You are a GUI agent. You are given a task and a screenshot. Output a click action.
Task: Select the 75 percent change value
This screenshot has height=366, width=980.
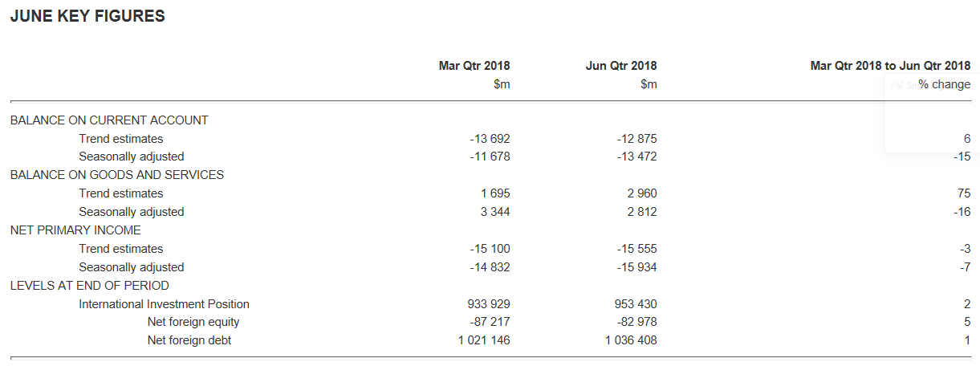click(x=963, y=193)
